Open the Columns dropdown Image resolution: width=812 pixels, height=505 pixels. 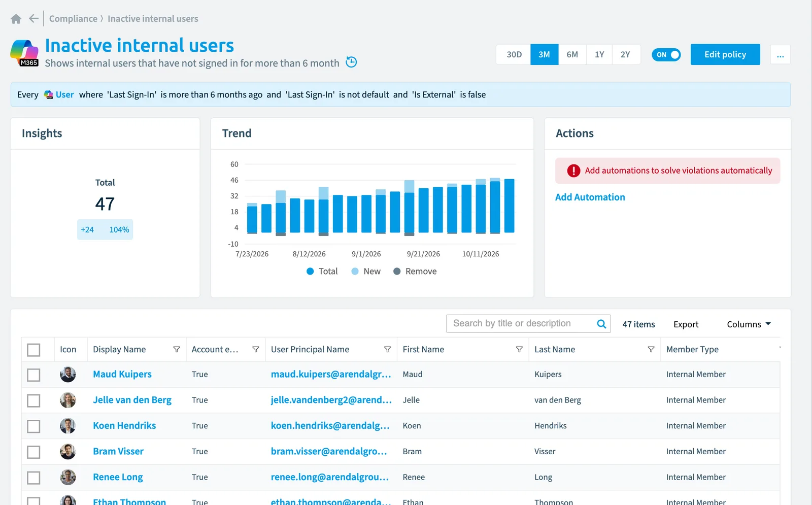[749, 324]
